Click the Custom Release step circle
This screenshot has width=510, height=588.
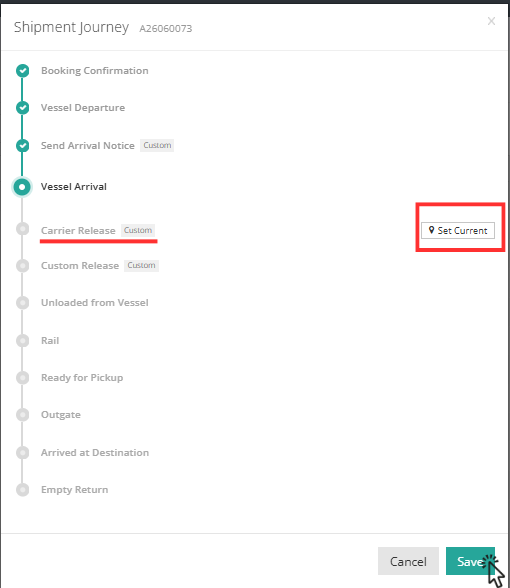click(22, 266)
